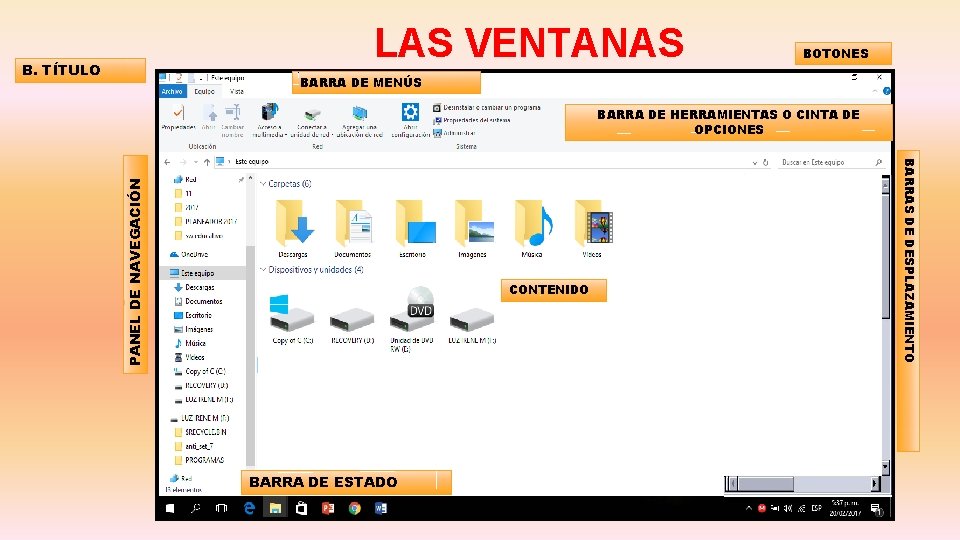Select the Vídeos folder in the content area
This screenshot has height=540, width=960.
[x=592, y=228]
